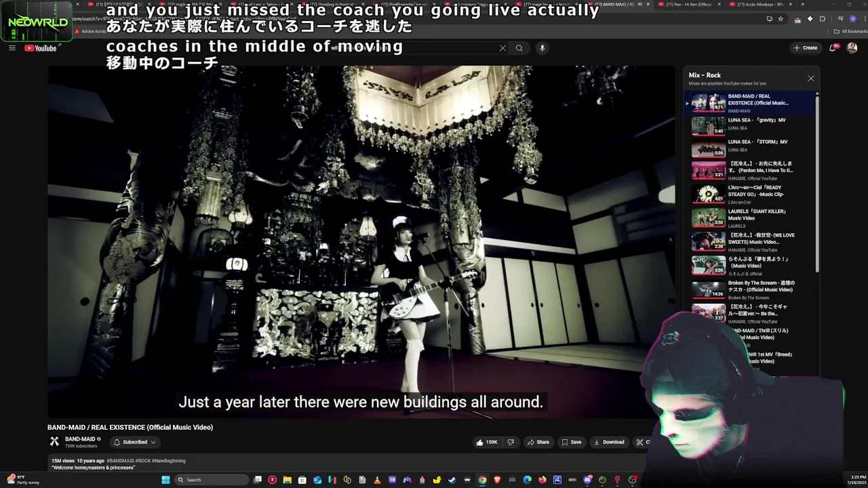This screenshot has width=868, height=488.
Task: Dislike the BAND-MAID video
Action: click(x=511, y=442)
